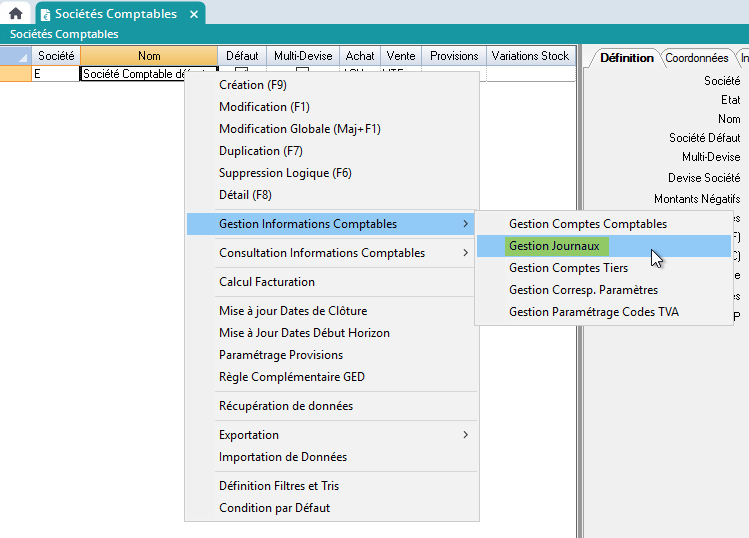Select Gestion Journaux from the submenu

[554, 246]
